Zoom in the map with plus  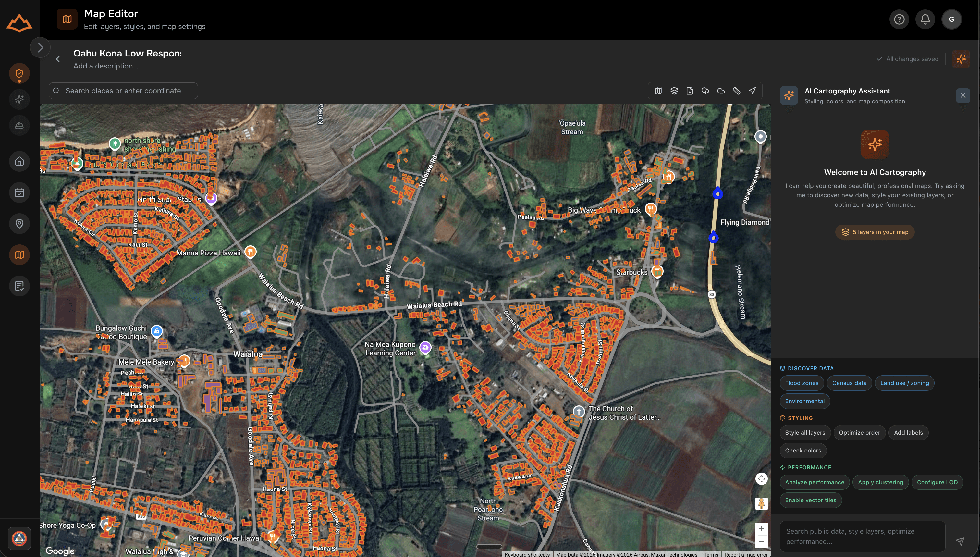click(x=761, y=529)
